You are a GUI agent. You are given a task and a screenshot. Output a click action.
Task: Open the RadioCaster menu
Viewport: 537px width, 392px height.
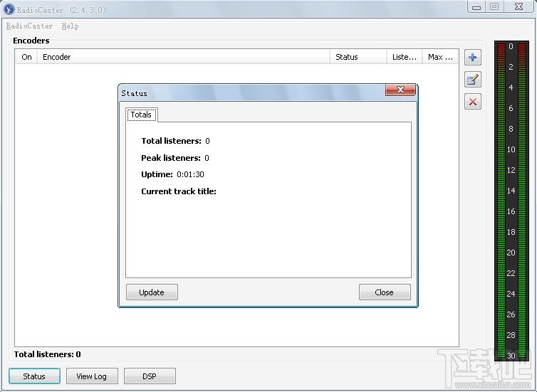(x=29, y=26)
